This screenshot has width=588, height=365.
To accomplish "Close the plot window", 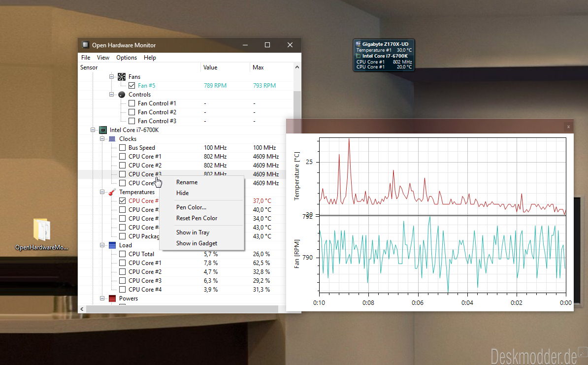I will click(568, 127).
